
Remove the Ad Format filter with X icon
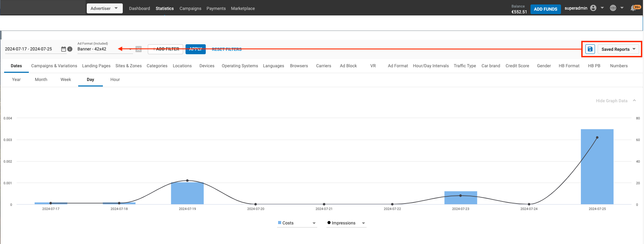point(139,49)
